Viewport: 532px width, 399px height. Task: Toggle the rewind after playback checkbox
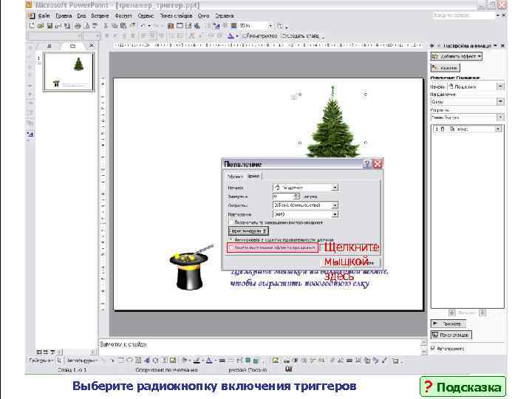click(231, 222)
